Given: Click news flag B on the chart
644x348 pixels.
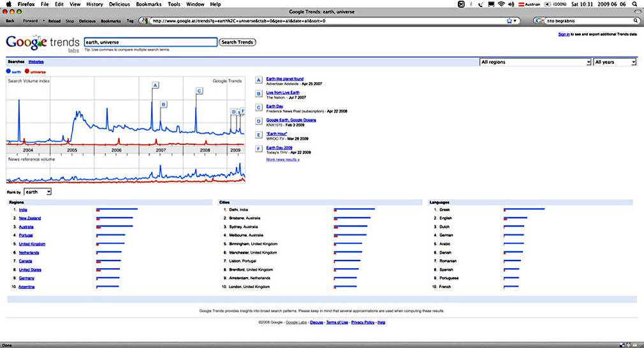Looking at the screenshot, I should pyautogui.click(x=163, y=105).
